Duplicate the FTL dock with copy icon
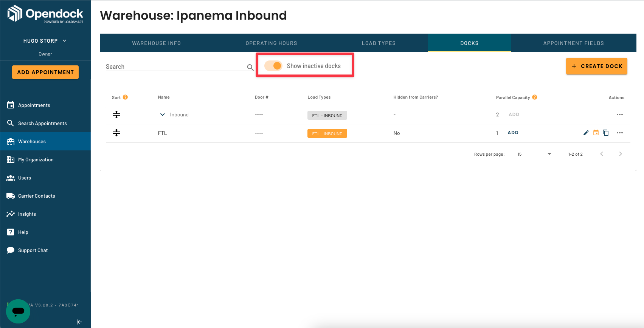 606,133
